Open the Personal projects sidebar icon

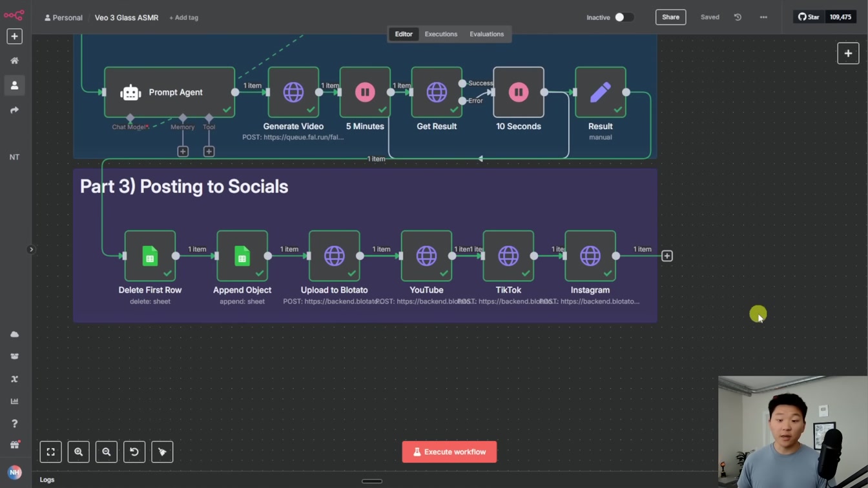(x=14, y=85)
